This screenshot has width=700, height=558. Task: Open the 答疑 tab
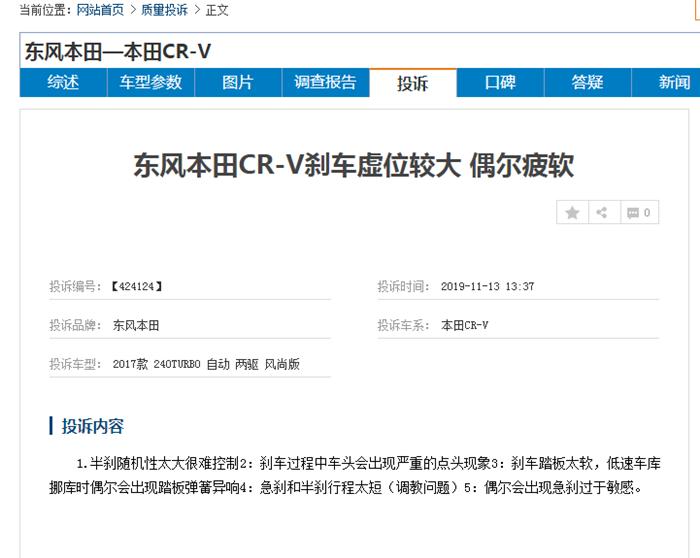click(x=588, y=83)
